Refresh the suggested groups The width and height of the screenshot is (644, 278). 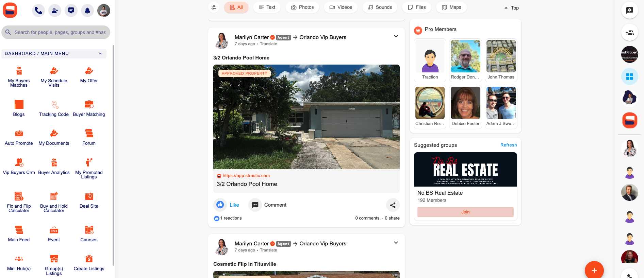(x=508, y=145)
